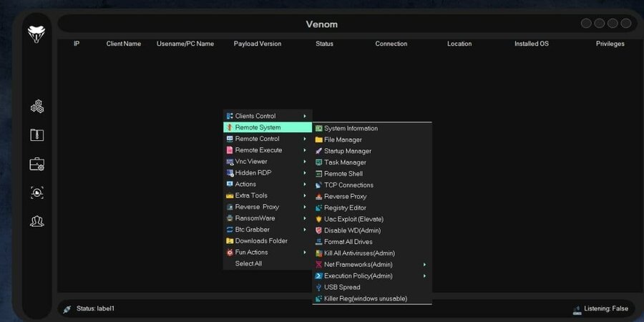Click the status icon beside 'Status: label1'
This screenshot has height=322, width=644.
67,309
